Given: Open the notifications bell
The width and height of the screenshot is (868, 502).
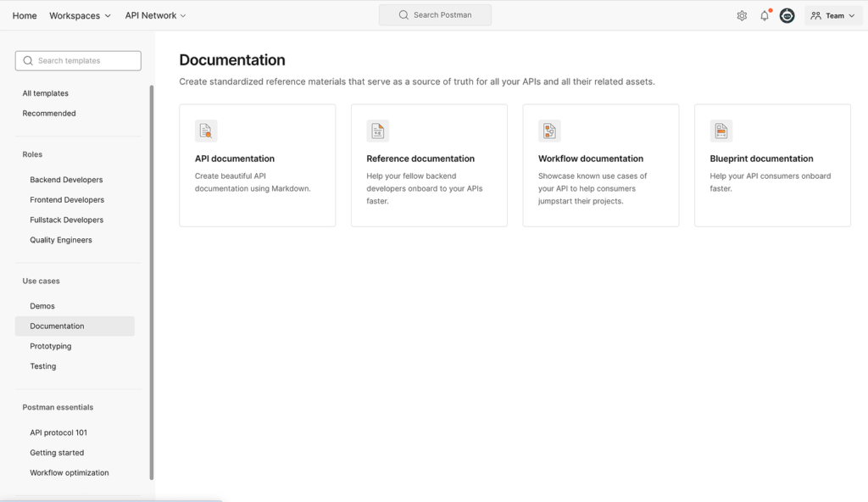Looking at the screenshot, I should point(765,15).
